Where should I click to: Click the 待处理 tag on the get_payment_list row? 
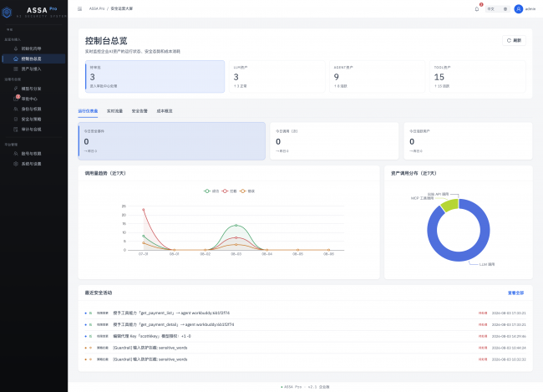tap(483, 313)
